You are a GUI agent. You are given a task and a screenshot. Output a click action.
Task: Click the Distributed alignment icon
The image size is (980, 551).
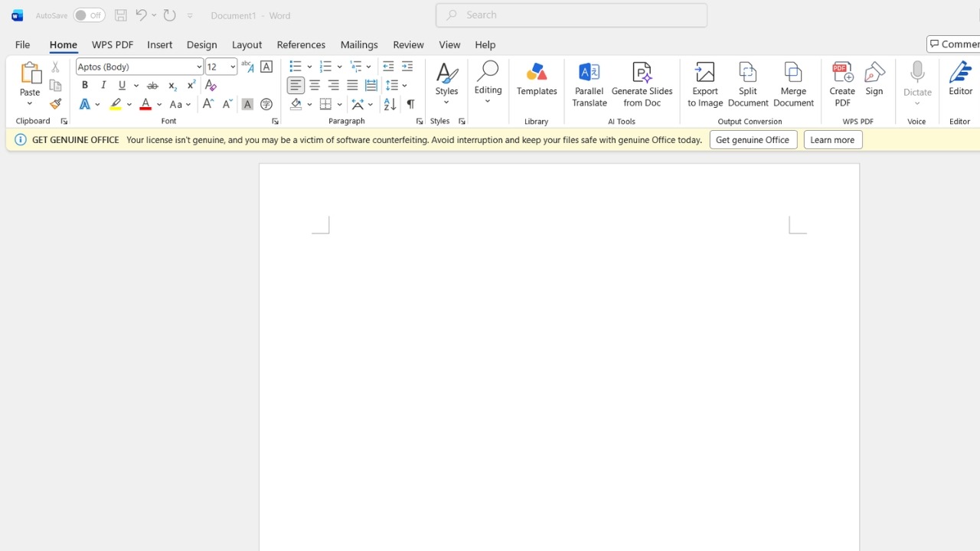pos(371,86)
